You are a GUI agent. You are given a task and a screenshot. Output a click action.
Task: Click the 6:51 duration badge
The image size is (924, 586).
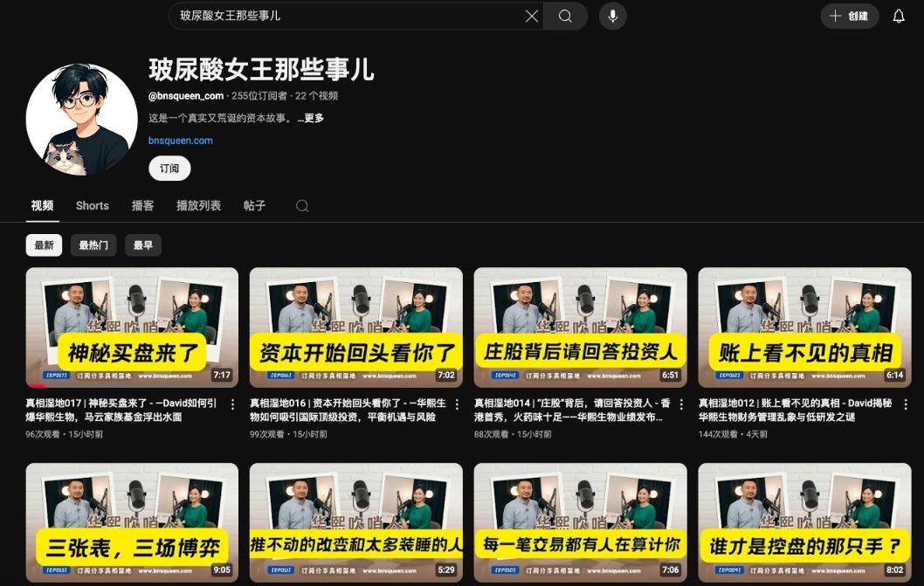pos(670,375)
